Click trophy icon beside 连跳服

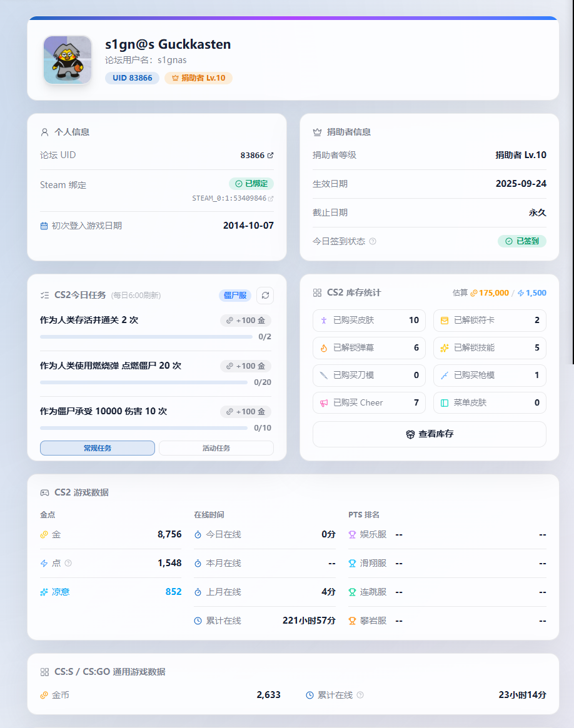pos(352,592)
